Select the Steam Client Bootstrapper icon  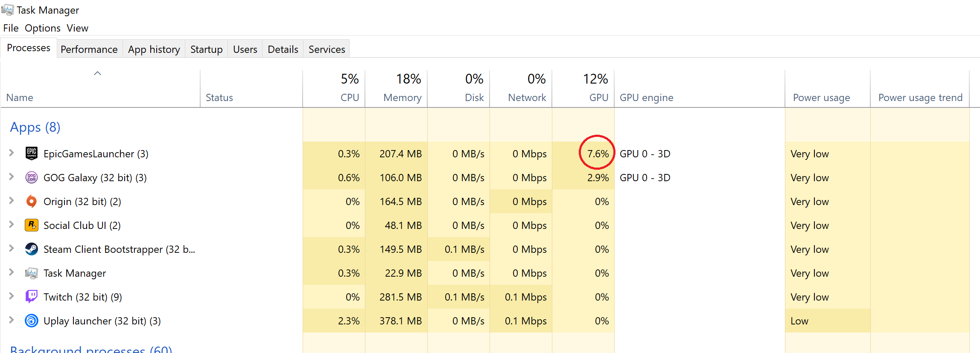tap(32, 249)
